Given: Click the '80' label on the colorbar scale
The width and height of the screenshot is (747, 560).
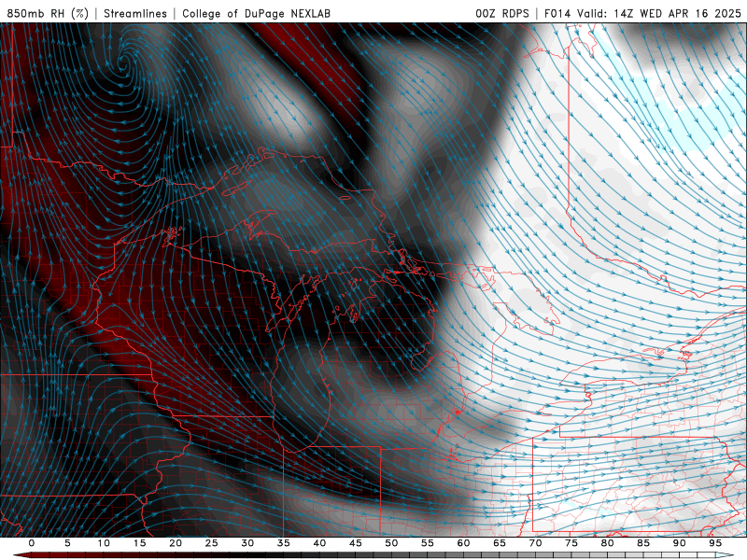Looking at the screenshot, I should point(608,543).
